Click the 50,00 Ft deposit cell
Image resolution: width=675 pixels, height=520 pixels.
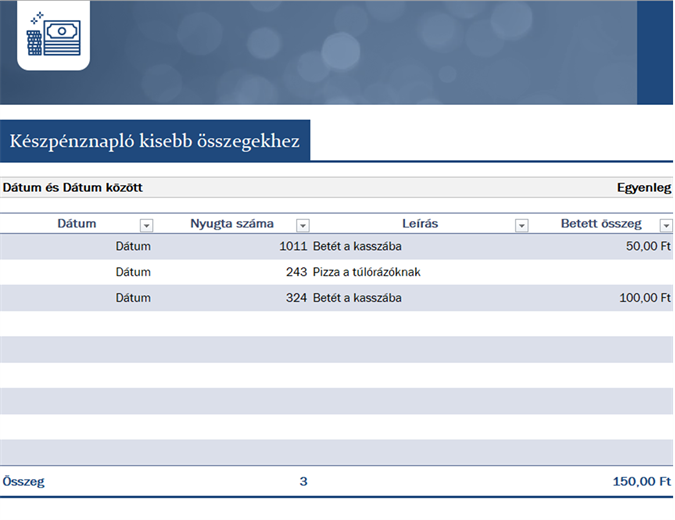[602, 246]
